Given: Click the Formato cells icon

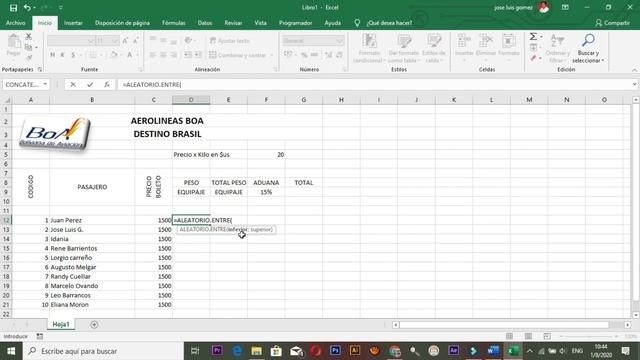Looking at the screenshot, I should (509, 41).
